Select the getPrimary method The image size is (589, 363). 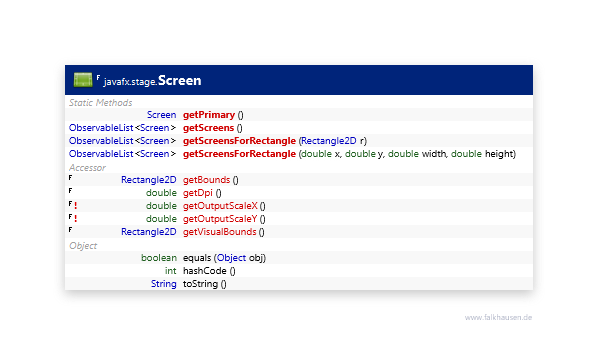pyautogui.click(x=209, y=115)
